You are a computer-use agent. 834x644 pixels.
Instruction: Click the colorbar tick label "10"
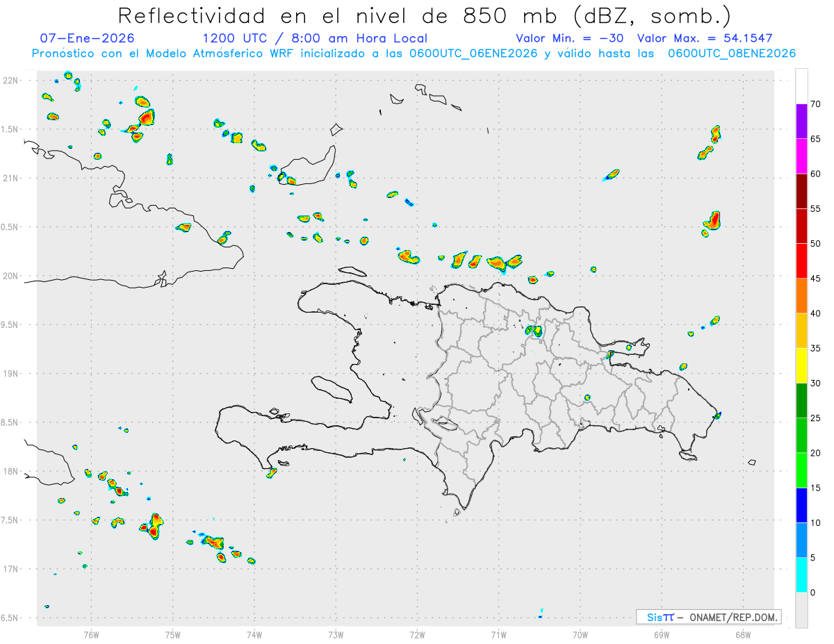816,523
